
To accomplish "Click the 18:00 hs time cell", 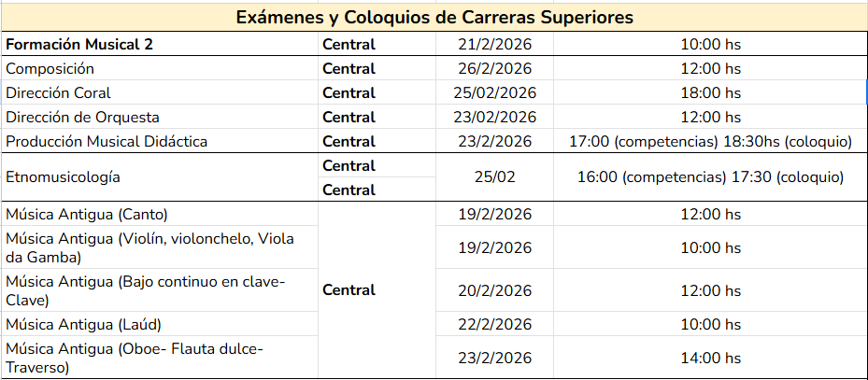I will 710,93.
